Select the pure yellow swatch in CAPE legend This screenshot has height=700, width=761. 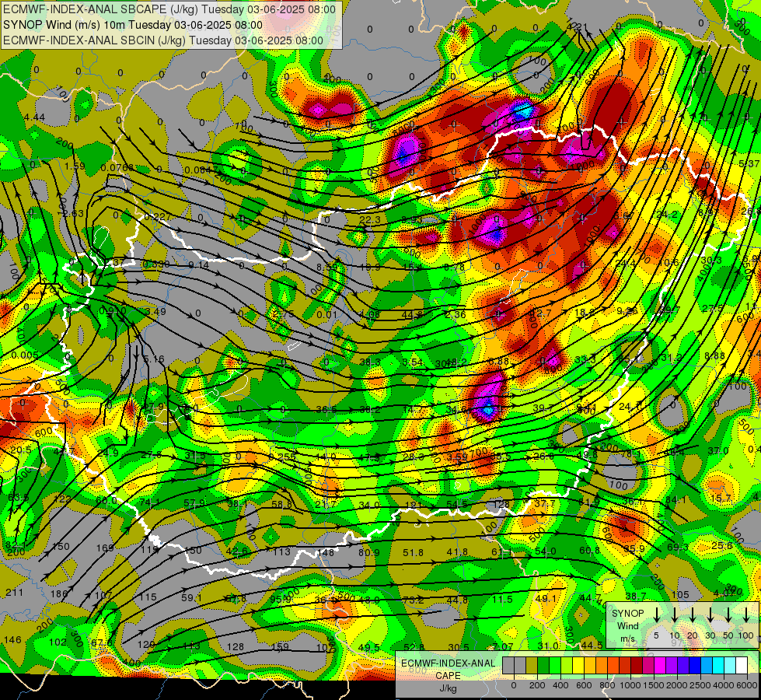pyautogui.click(x=578, y=666)
